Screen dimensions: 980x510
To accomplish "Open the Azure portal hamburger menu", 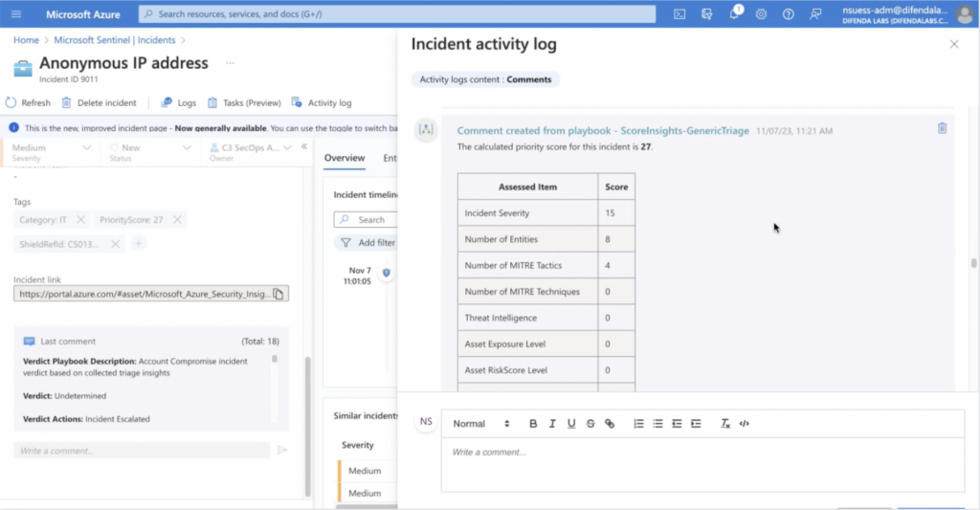I will (16, 13).
